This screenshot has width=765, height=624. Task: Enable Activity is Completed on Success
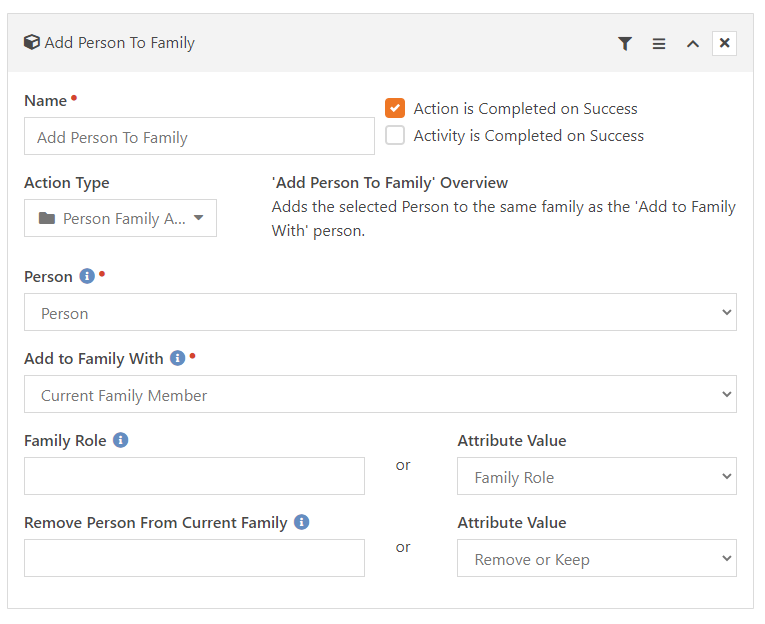(395, 135)
